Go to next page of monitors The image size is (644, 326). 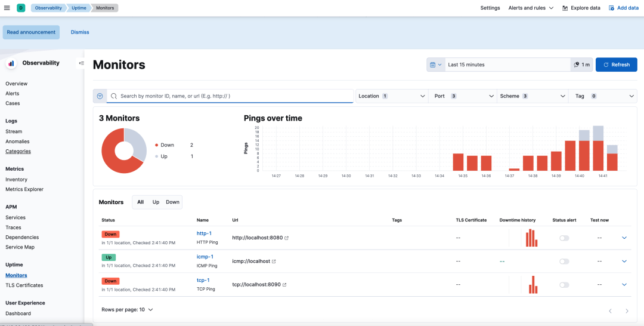pos(627,311)
